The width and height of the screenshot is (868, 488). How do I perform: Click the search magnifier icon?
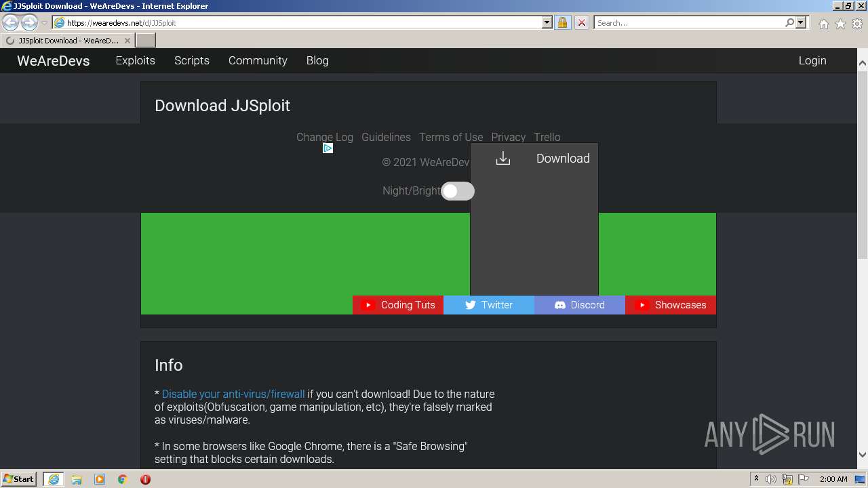click(x=789, y=22)
